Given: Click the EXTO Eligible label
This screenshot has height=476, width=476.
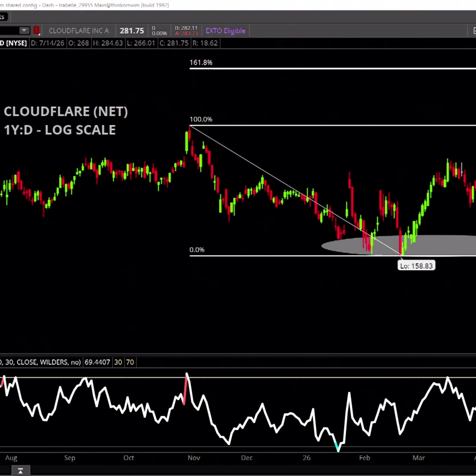Looking at the screenshot, I should (x=225, y=31).
